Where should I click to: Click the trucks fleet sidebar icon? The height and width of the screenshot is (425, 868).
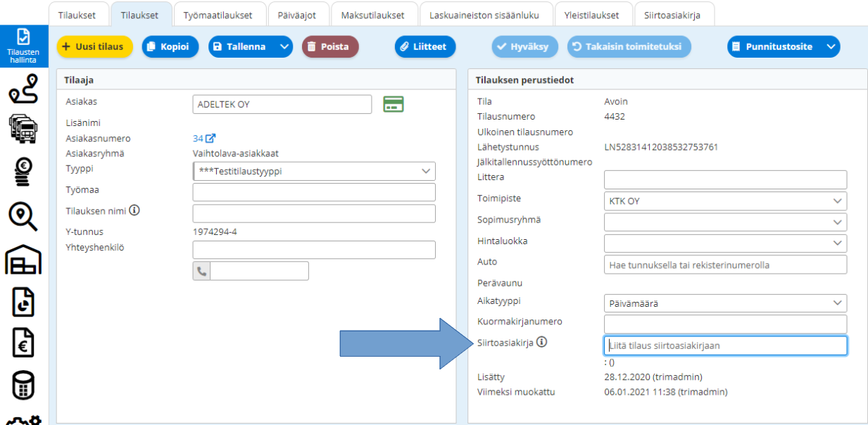pyautogui.click(x=23, y=130)
